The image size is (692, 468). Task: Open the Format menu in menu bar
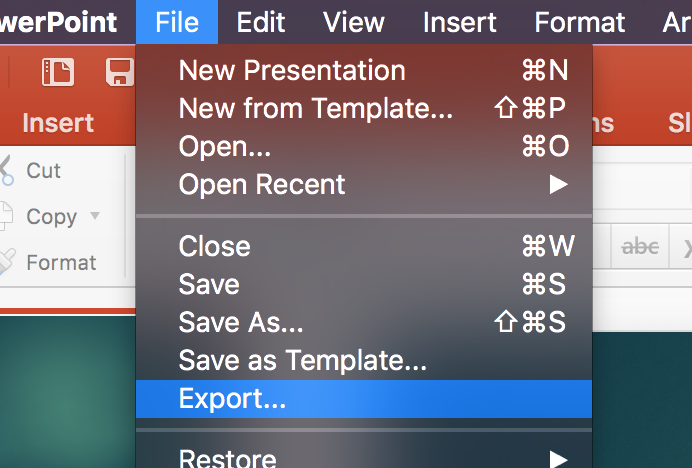coord(579,22)
